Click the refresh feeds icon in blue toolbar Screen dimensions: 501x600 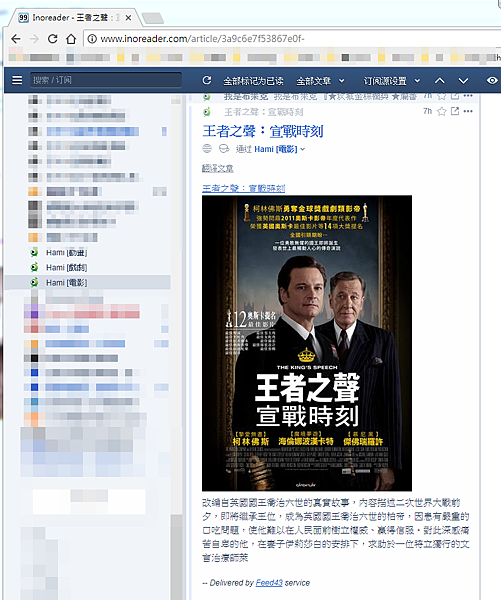point(207,80)
